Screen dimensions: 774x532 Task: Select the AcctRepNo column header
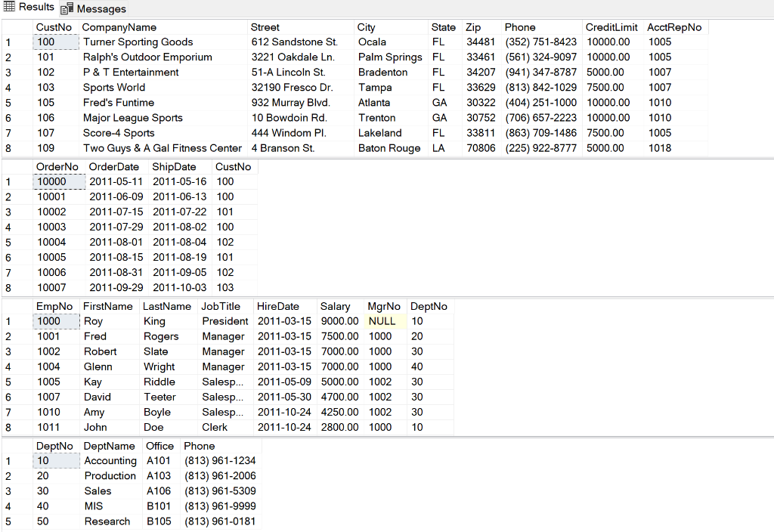click(x=676, y=27)
